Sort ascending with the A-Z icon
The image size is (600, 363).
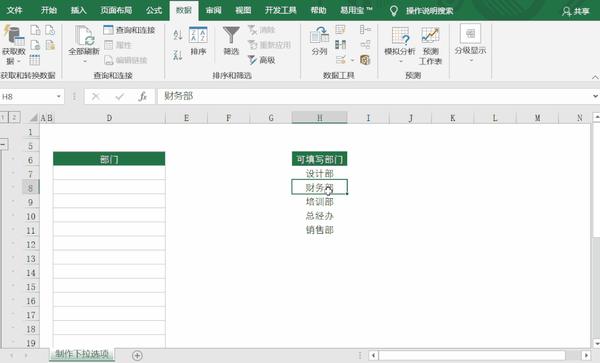coord(178,35)
